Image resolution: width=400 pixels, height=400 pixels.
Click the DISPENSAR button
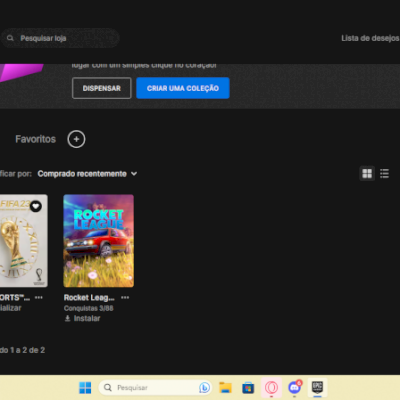tap(102, 88)
